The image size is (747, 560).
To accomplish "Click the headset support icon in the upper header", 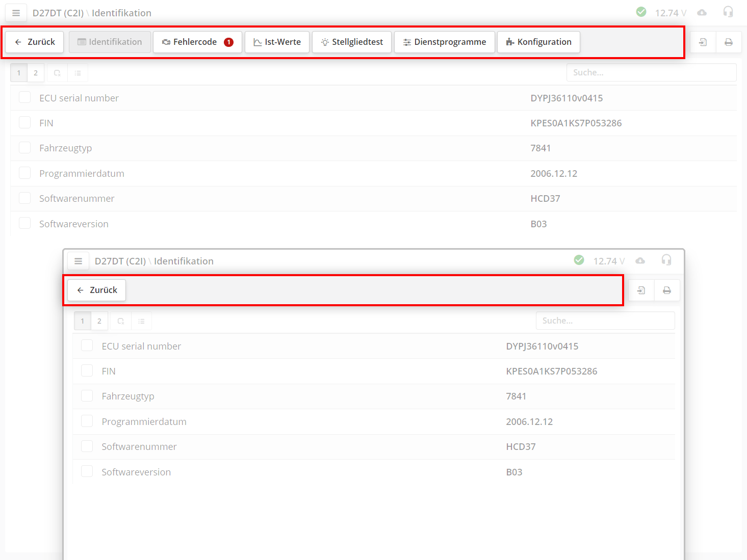I will click(728, 12).
